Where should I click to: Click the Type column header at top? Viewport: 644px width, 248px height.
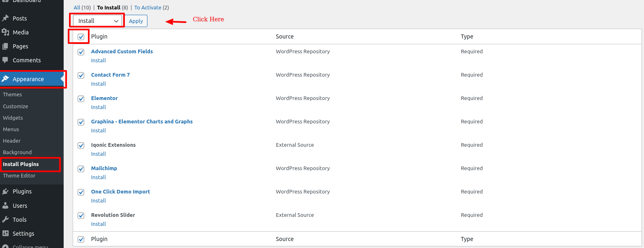pyautogui.click(x=467, y=36)
